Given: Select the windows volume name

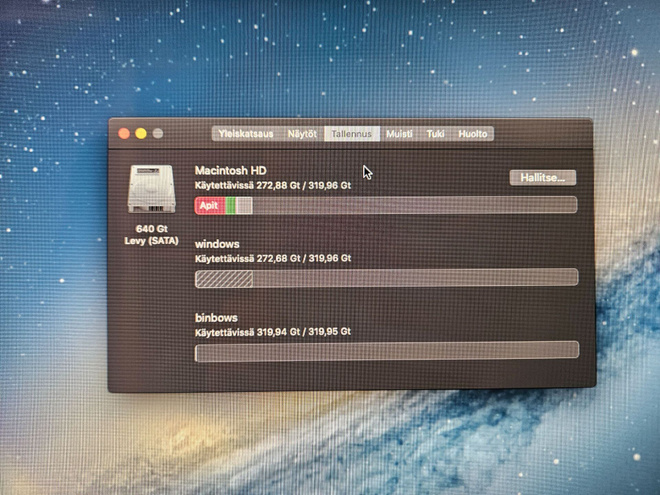Looking at the screenshot, I should (x=217, y=244).
